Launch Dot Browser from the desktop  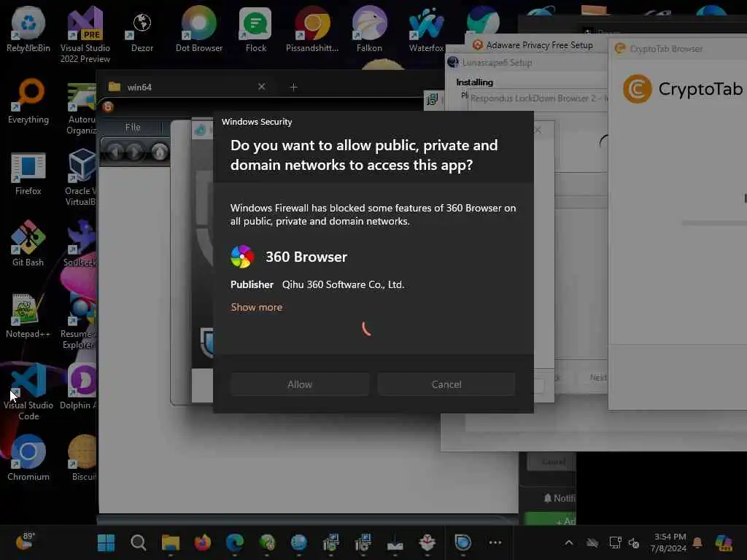tap(199, 28)
